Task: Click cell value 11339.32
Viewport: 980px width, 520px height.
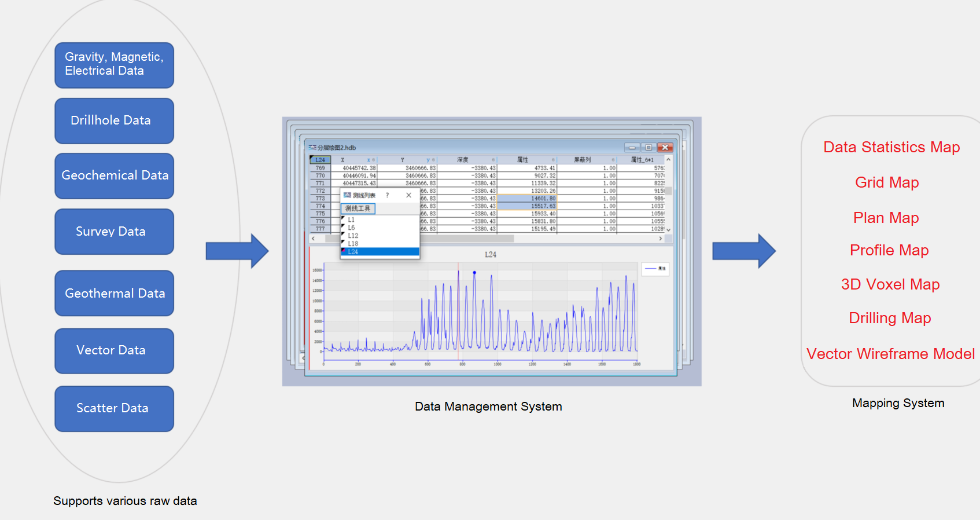Action: (x=526, y=183)
